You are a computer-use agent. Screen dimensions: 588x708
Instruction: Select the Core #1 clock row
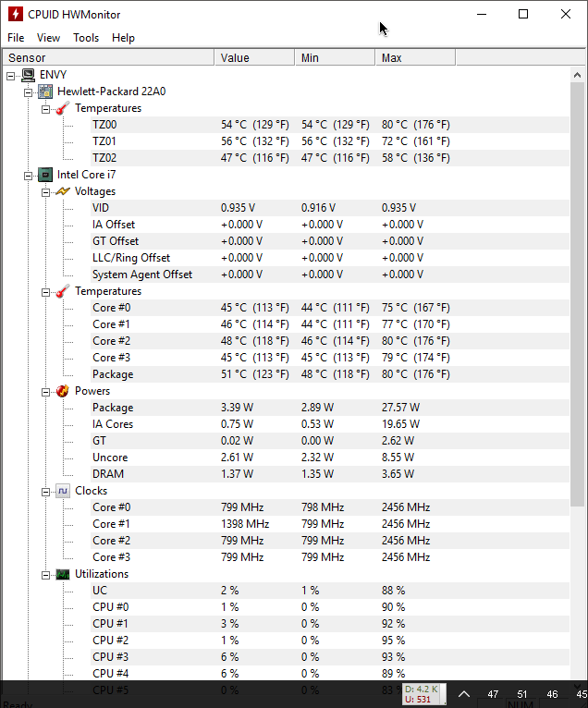(x=330, y=524)
